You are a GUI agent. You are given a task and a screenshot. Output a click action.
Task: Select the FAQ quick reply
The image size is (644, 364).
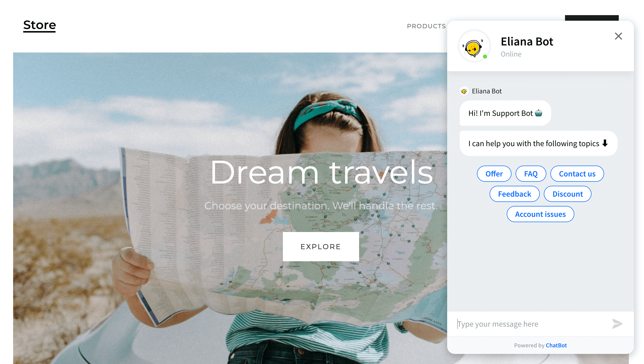(x=531, y=174)
